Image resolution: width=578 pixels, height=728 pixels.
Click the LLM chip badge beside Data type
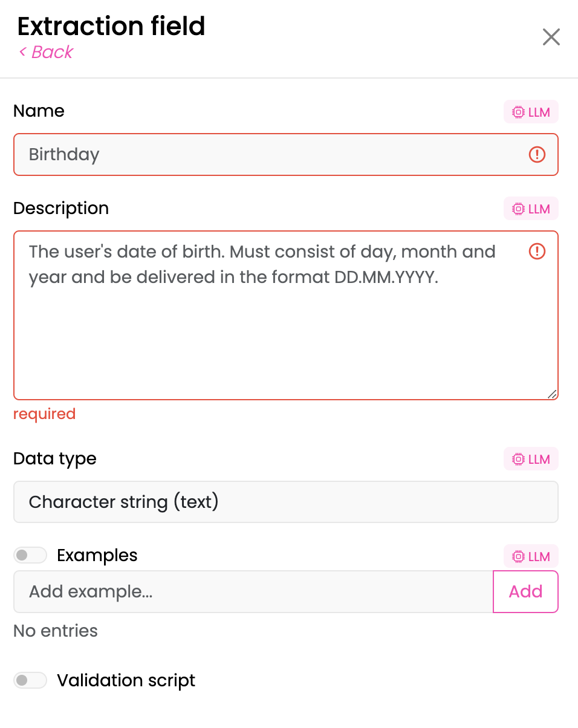pyautogui.click(x=531, y=459)
